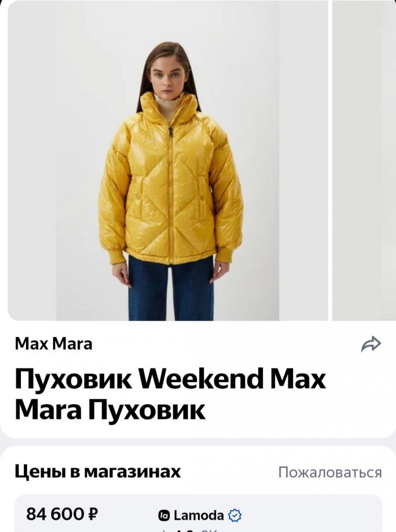The height and width of the screenshot is (532, 396).
Task: Show the next photo peeking at right
Action: click(x=364, y=161)
